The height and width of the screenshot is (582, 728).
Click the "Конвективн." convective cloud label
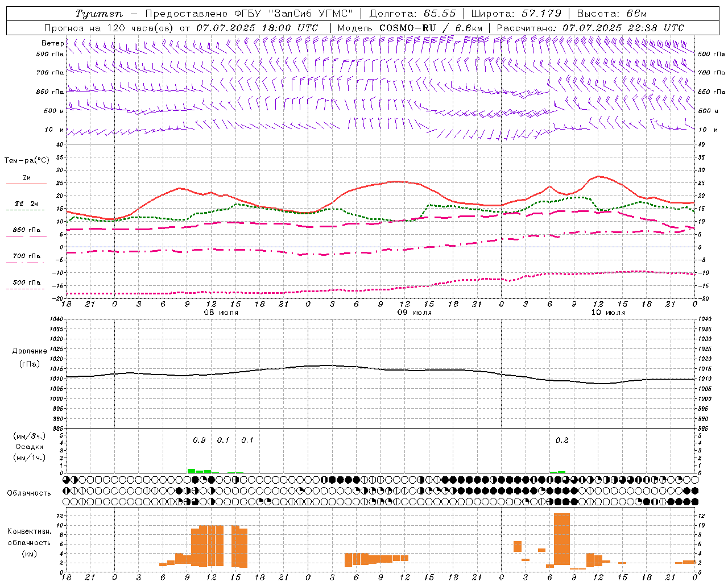click(x=29, y=531)
